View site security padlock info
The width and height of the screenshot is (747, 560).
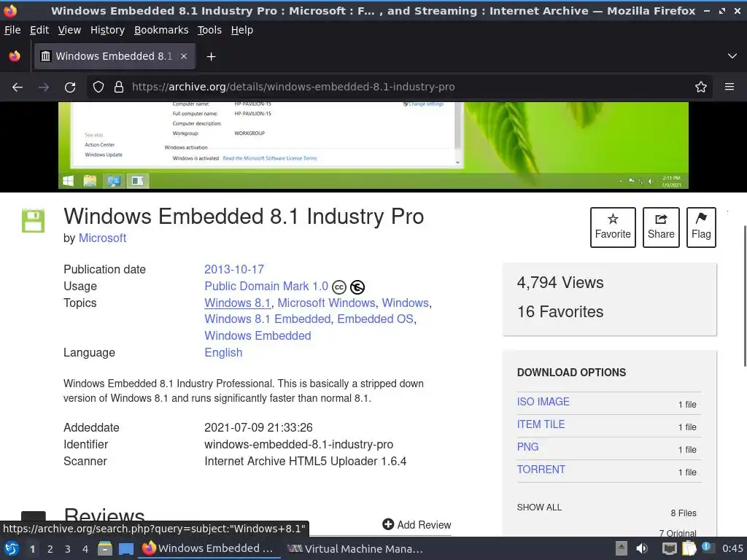pyautogui.click(x=119, y=87)
